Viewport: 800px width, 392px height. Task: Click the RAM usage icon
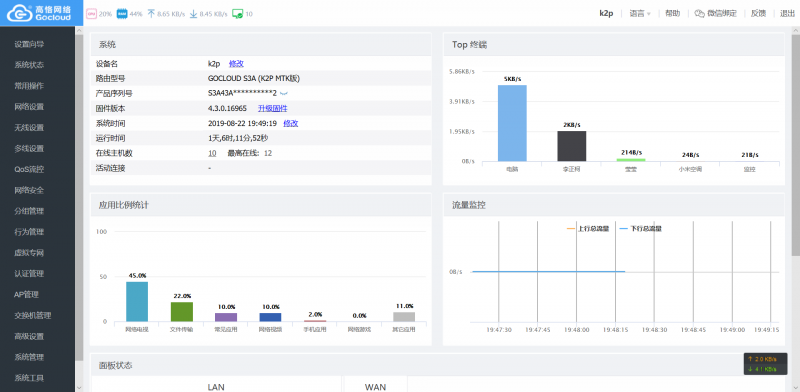pos(122,14)
